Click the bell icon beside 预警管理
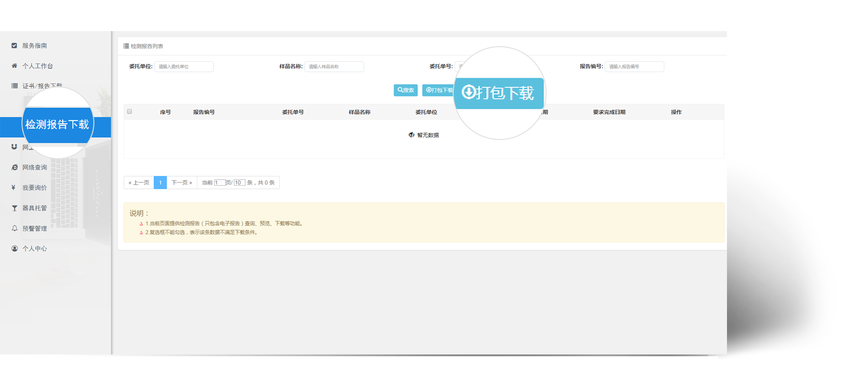The image size is (868, 386). pyautogui.click(x=14, y=228)
